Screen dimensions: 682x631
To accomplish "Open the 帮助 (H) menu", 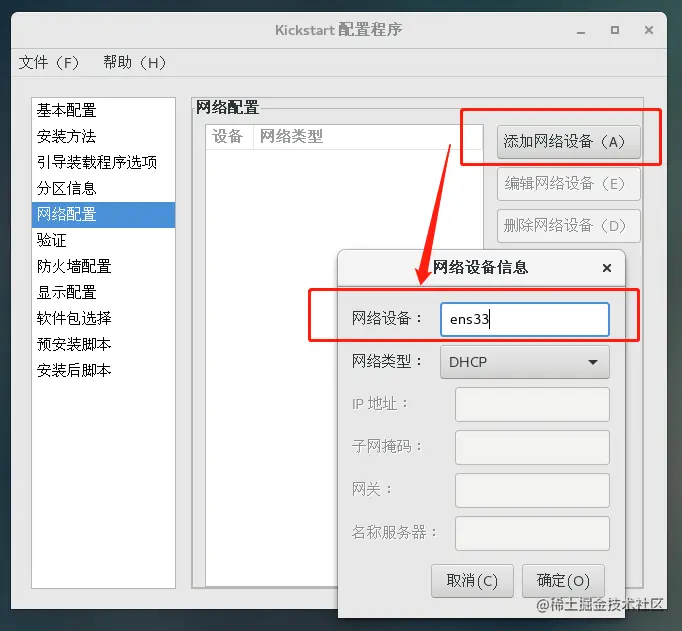I will pyautogui.click(x=134, y=63).
